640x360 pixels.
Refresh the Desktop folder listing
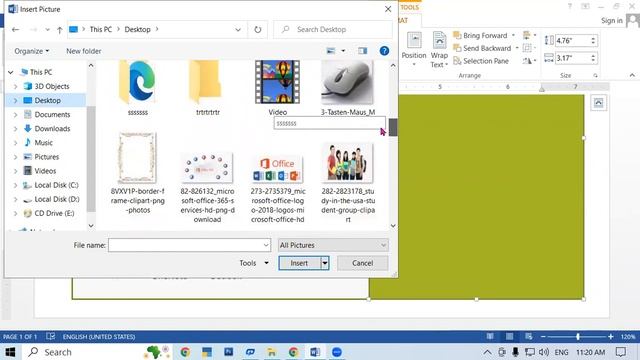click(258, 29)
